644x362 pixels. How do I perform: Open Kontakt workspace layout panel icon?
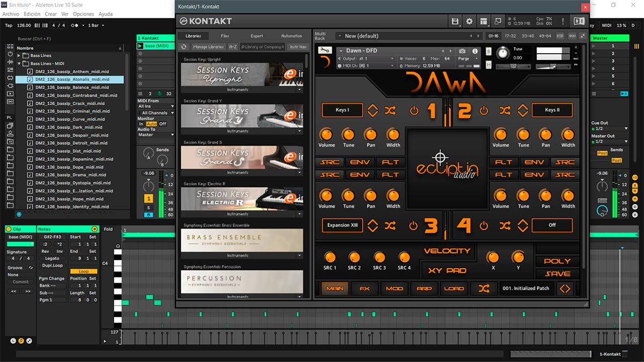[x=484, y=21]
